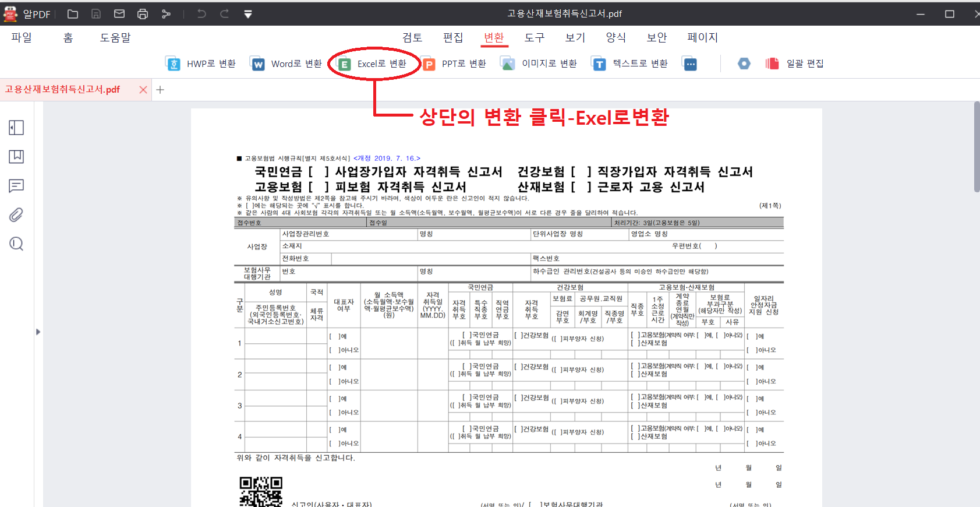This screenshot has height=507, width=980.
Task: Open the thumbnail panel sidebar icon
Action: (16, 128)
